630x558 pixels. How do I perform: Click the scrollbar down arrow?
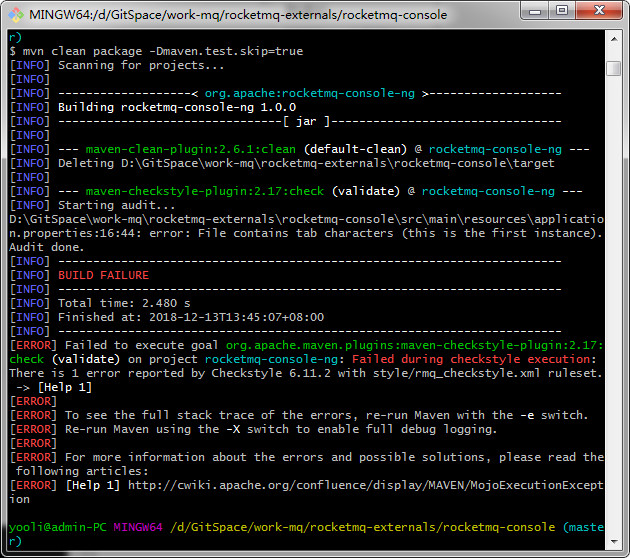[x=614, y=542]
